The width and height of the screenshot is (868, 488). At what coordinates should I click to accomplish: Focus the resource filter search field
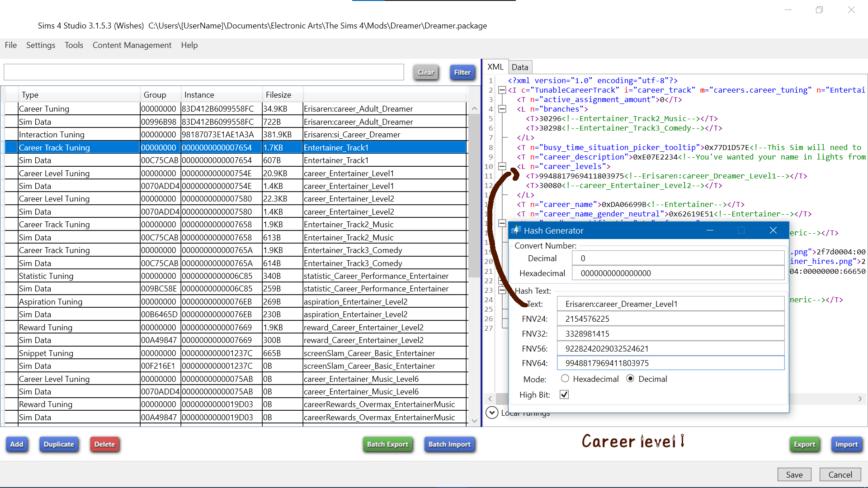(x=204, y=72)
